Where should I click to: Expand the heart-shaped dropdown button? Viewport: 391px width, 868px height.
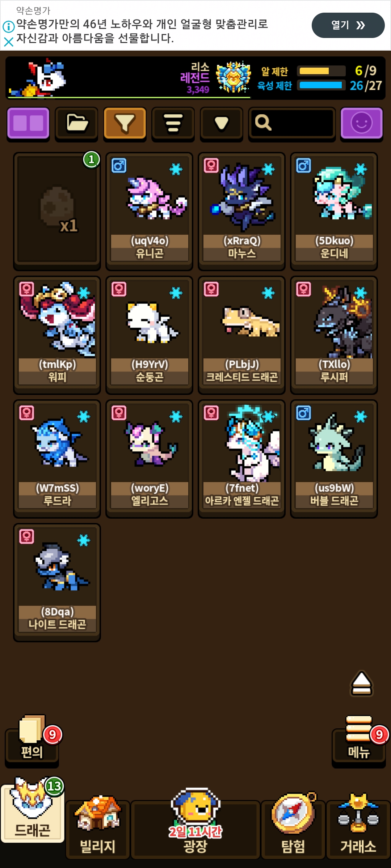(222, 123)
